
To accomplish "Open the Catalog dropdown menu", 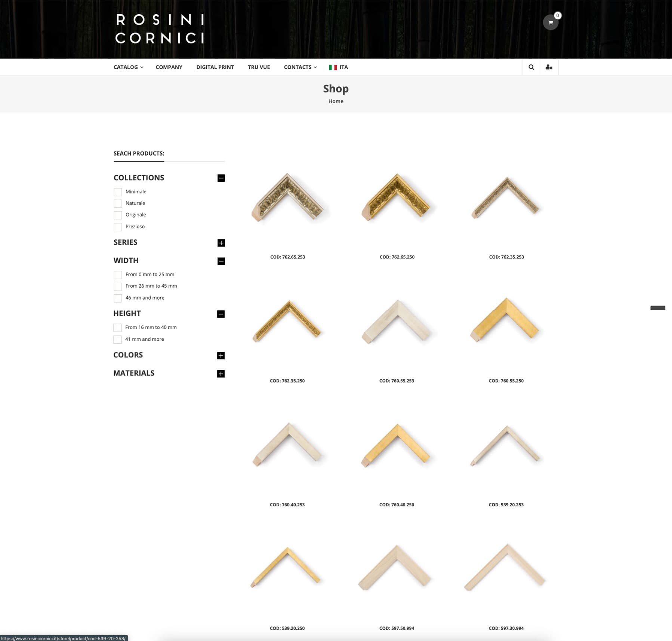I will [x=128, y=67].
